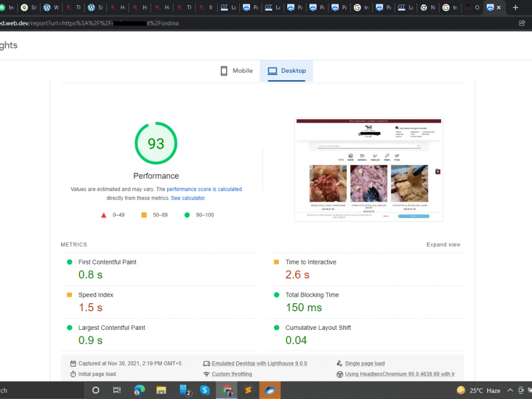Click the 'Time to Interactive' metric label
The image size is (532, 399).
311,262
